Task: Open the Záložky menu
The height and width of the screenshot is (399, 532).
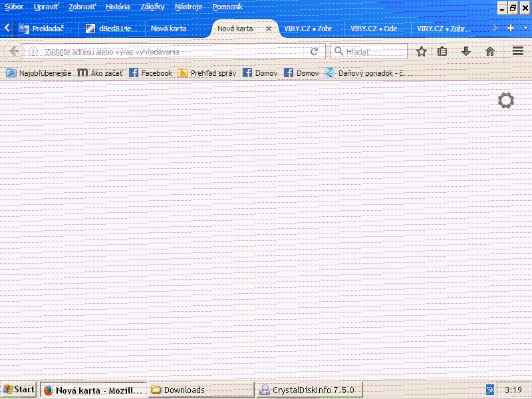Action: point(153,7)
